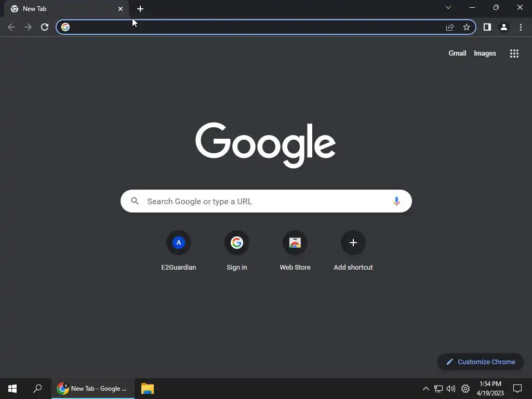Click the Google logo
Image resolution: width=532 pixels, height=399 pixels.
click(x=265, y=145)
